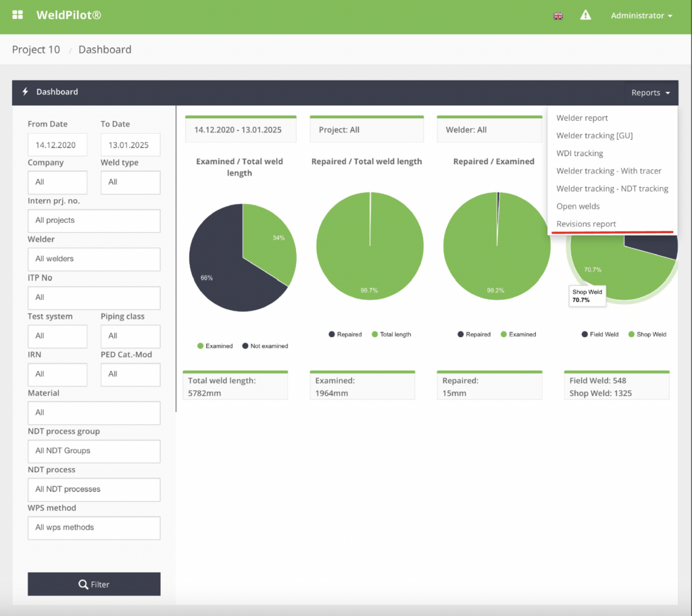
Task: Expand the NDT process group dropdown
Action: click(94, 451)
